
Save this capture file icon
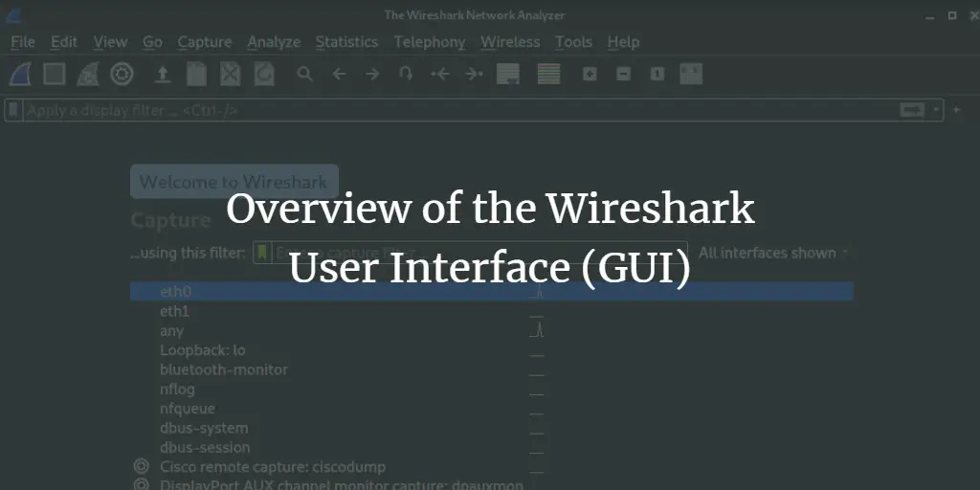point(197,75)
